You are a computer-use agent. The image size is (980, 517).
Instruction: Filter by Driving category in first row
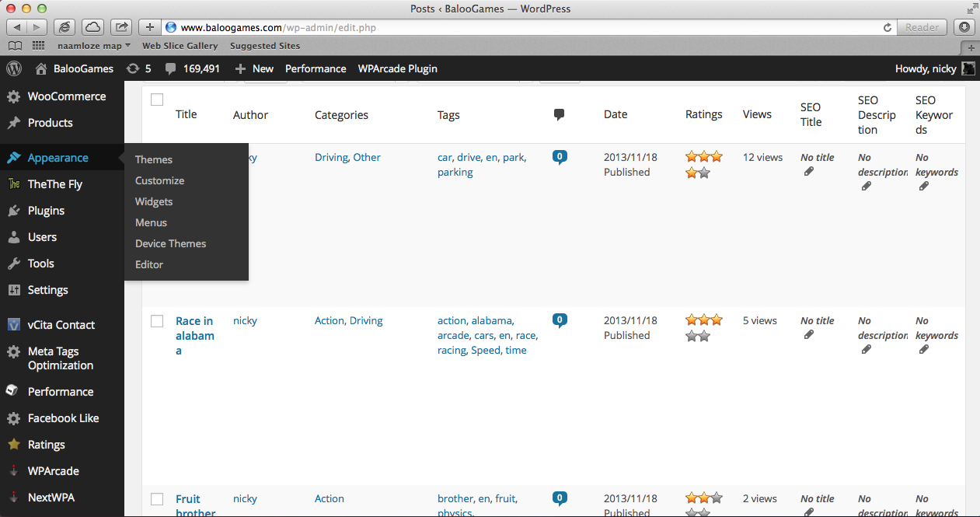pos(331,157)
